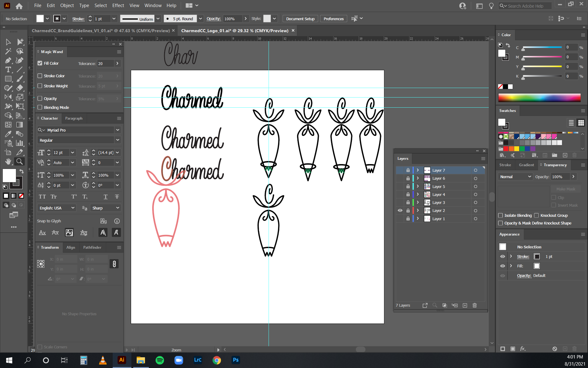The width and height of the screenshot is (588, 368).
Task: Check Isolate Blending option
Action: pos(500,215)
